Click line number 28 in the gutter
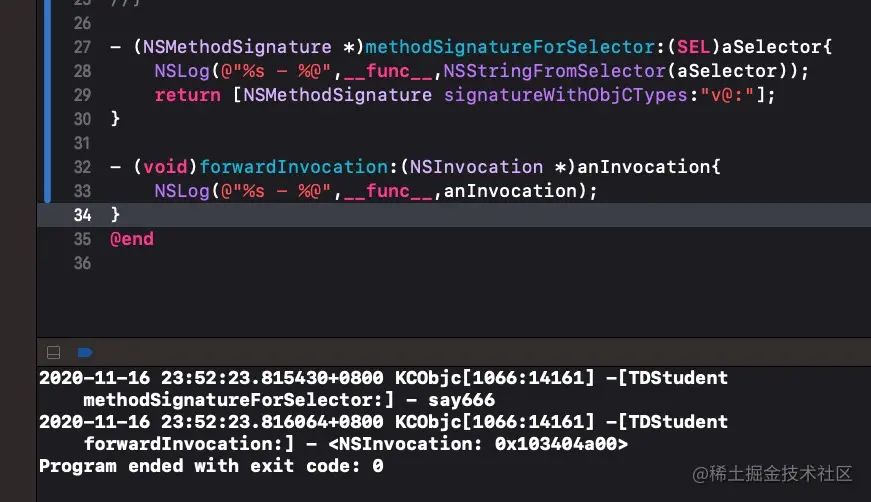 (x=82, y=71)
